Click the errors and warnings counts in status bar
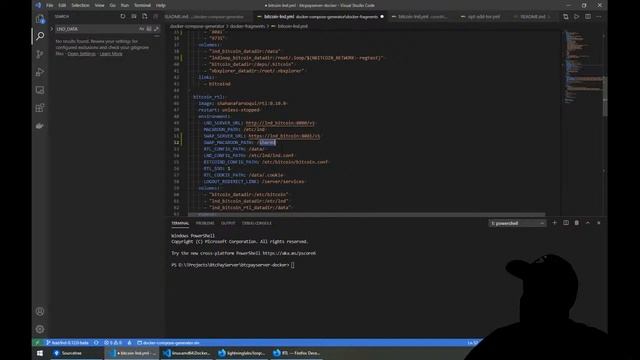640x360 pixels. pyautogui.click(x=113, y=342)
